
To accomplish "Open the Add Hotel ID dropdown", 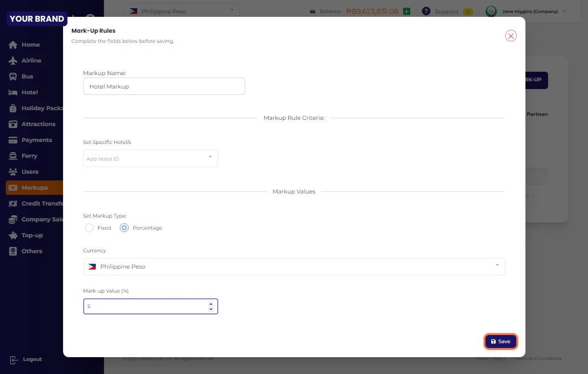I will pos(150,158).
